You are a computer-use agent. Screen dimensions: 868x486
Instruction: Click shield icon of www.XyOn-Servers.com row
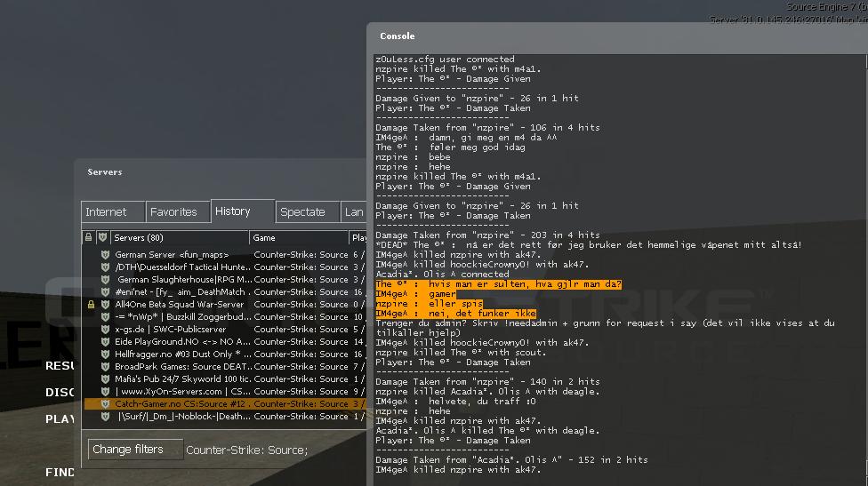click(105, 392)
